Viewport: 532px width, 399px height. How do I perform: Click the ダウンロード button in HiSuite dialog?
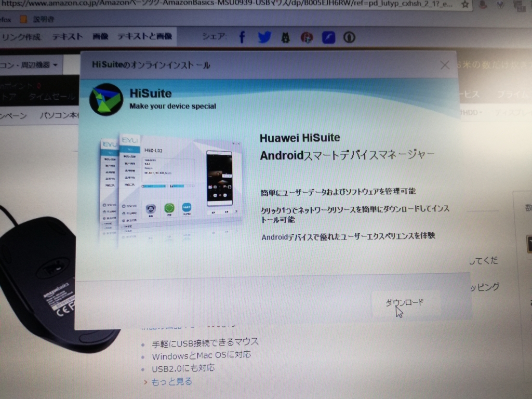point(406,302)
